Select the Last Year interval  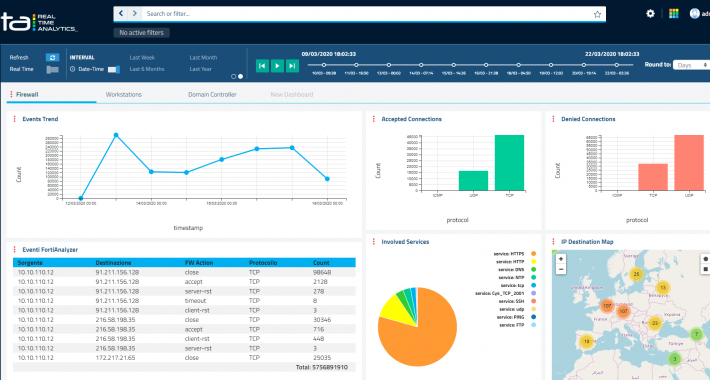coord(201,69)
